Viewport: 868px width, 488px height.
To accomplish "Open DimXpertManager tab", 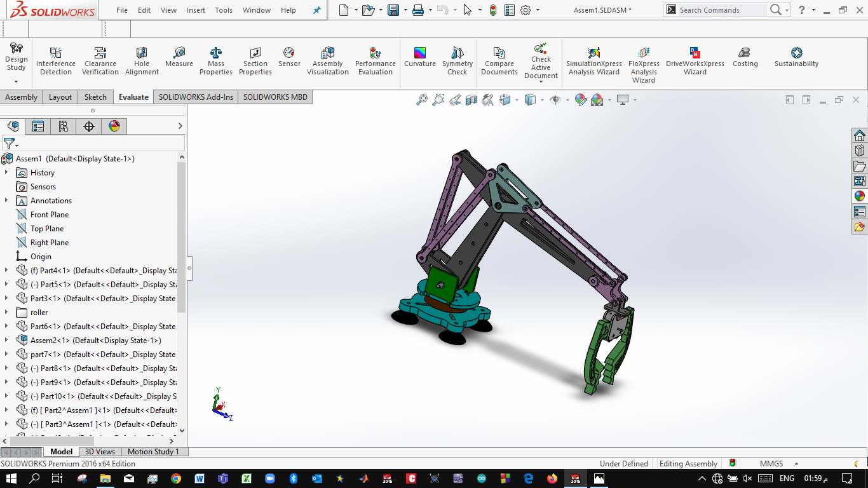I will coord(89,126).
